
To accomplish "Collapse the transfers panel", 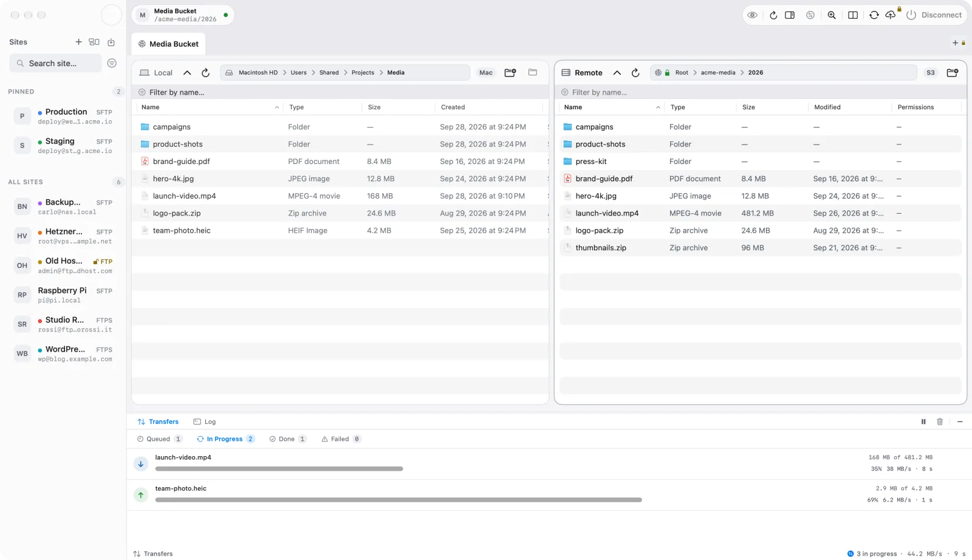I will click(x=960, y=422).
